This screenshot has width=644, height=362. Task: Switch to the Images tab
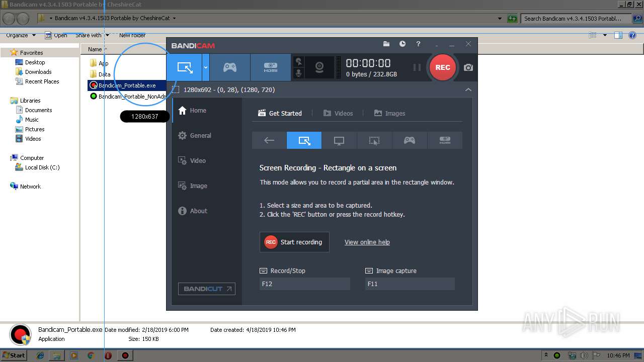389,113
